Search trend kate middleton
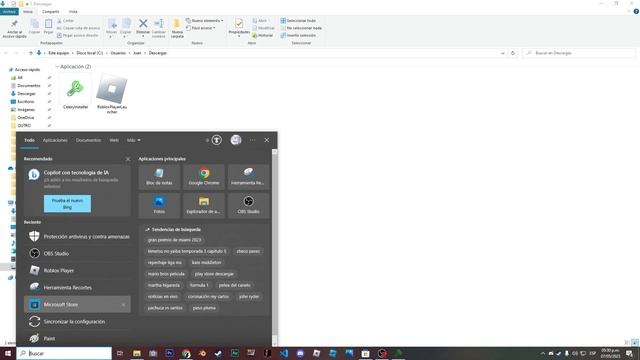This screenshot has height=360, width=640. click(x=207, y=262)
